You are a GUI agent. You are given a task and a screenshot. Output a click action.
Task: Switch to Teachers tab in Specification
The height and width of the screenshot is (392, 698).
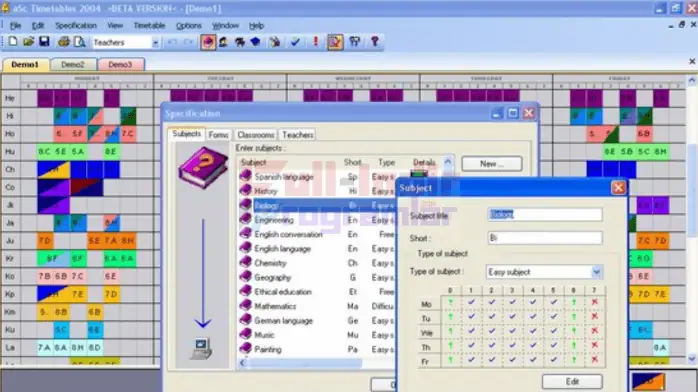coord(297,134)
